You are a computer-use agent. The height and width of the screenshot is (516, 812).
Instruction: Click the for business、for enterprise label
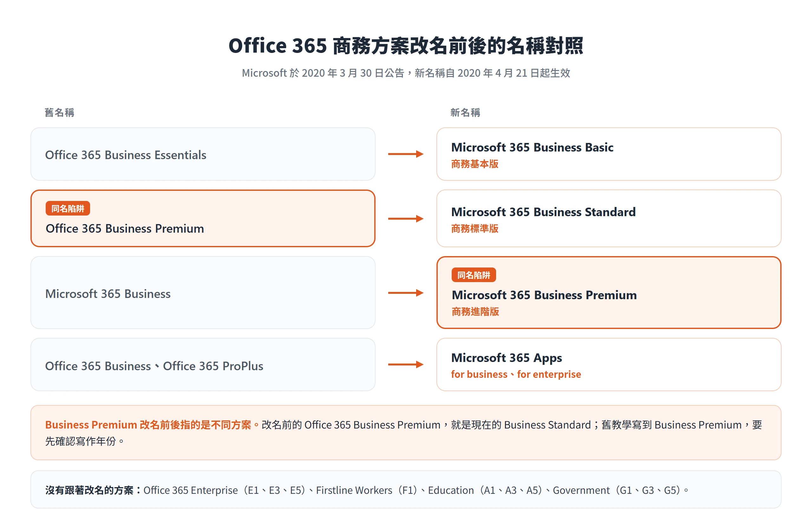516,374
